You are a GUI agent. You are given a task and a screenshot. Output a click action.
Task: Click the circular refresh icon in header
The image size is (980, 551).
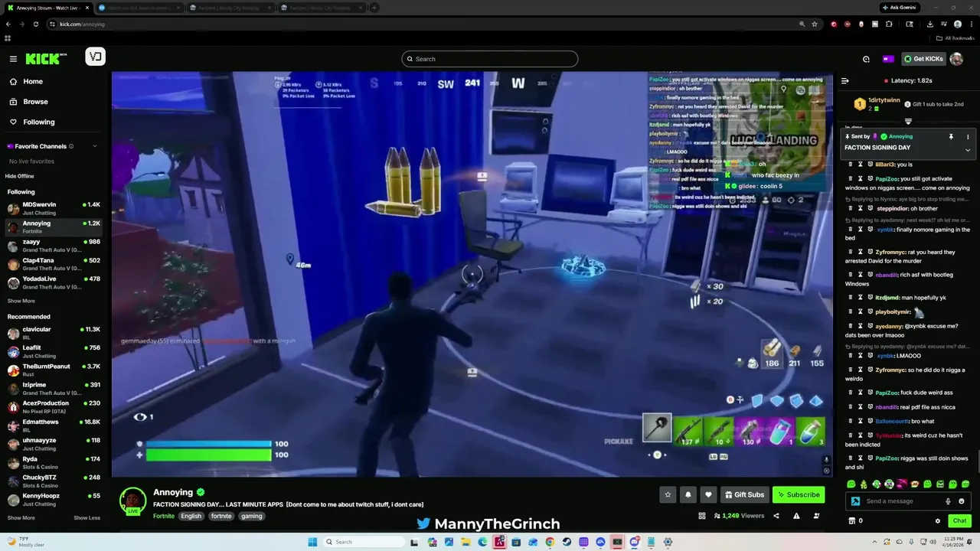pyautogui.click(x=866, y=59)
